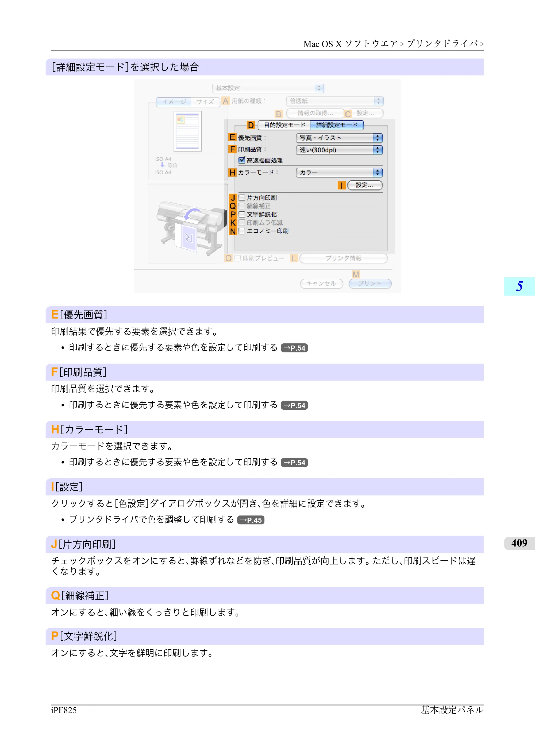This screenshot has width=535, height=756.
Task: Enable the 文字鮮鋭化 checkbox
Action: coord(242,214)
